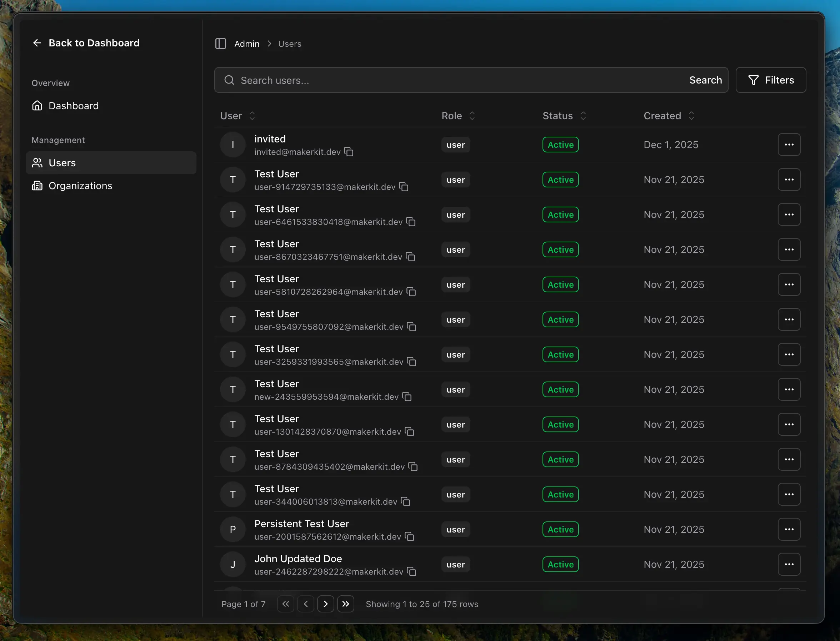Click the back arrow beside Back to Dashboard
This screenshot has width=840, height=641.
click(x=37, y=43)
